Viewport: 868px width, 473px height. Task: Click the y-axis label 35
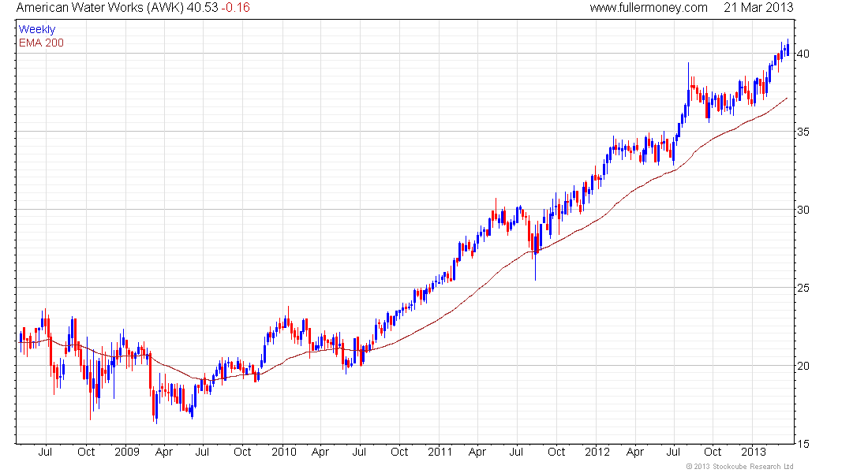[803, 132]
